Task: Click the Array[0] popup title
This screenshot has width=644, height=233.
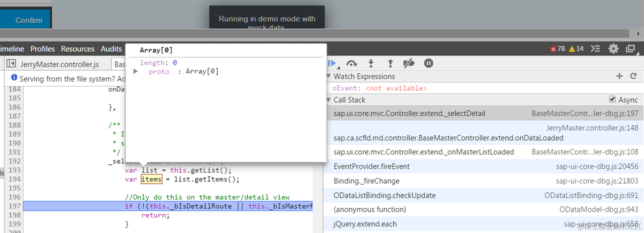Action: tap(156, 50)
